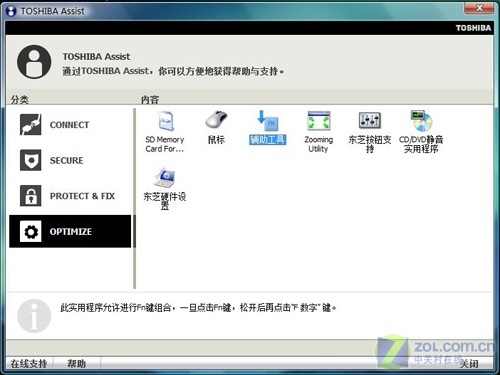Viewport: 500px width, 375px height.
Task: Click the 内容 column header
Action: tap(150, 99)
